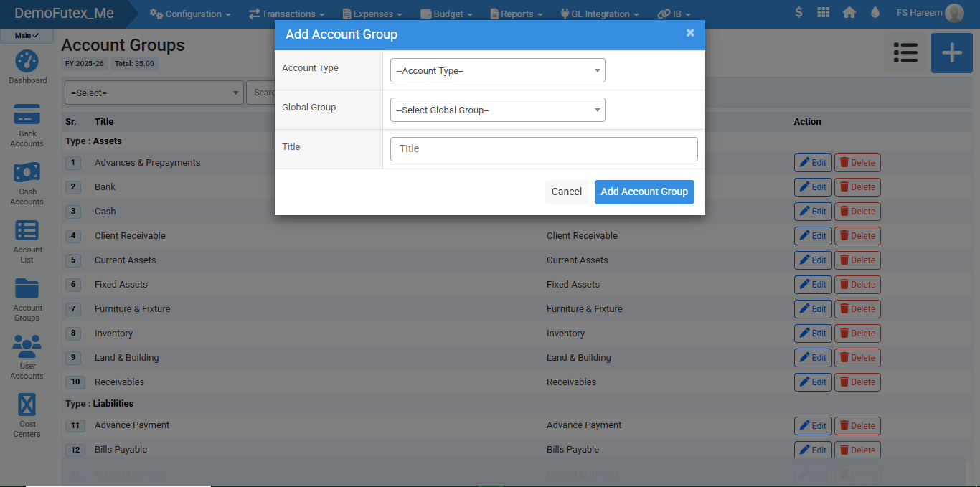Select User Accounts sidebar icon
Image resolution: width=980 pixels, height=487 pixels.
(27, 356)
